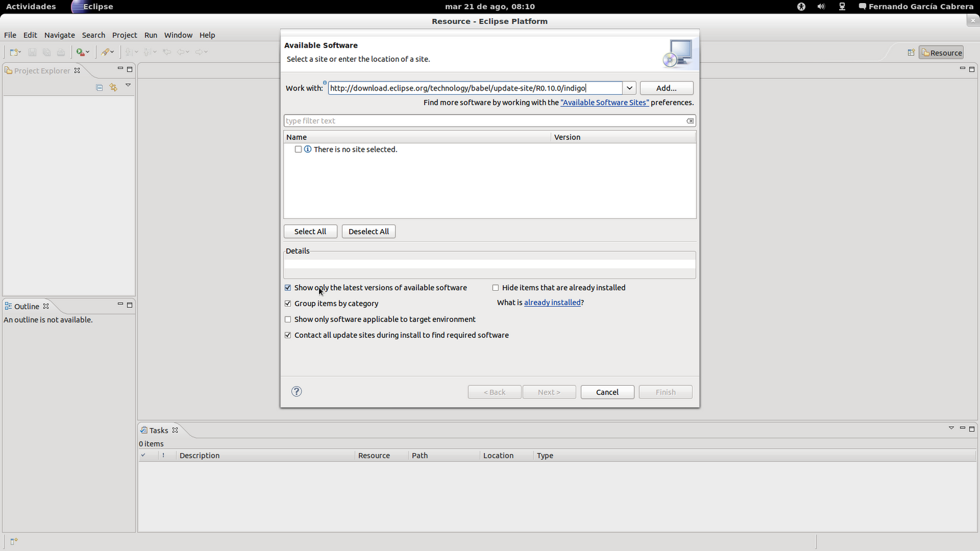Screen dimensions: 980x551
Task: Open the Work with site dropdown arrow
Action: [x=629, y=88]
